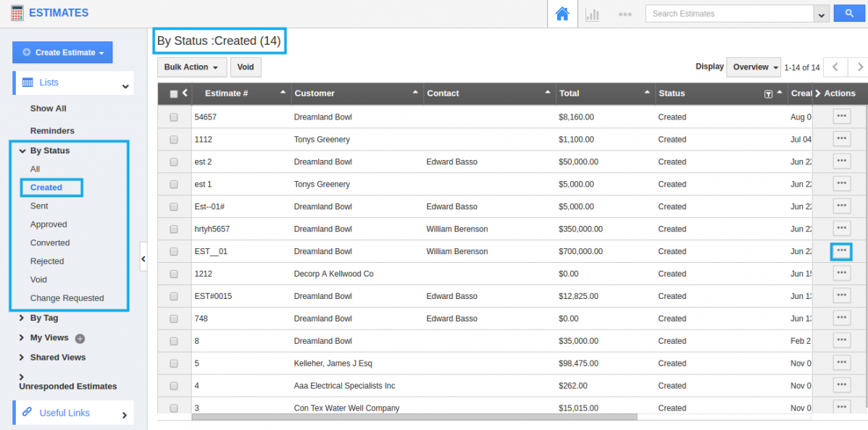868x430 pixels.
Task: Expand columns arrow next to Actions header
Action: pyautogui.click(x=817, y=93)
